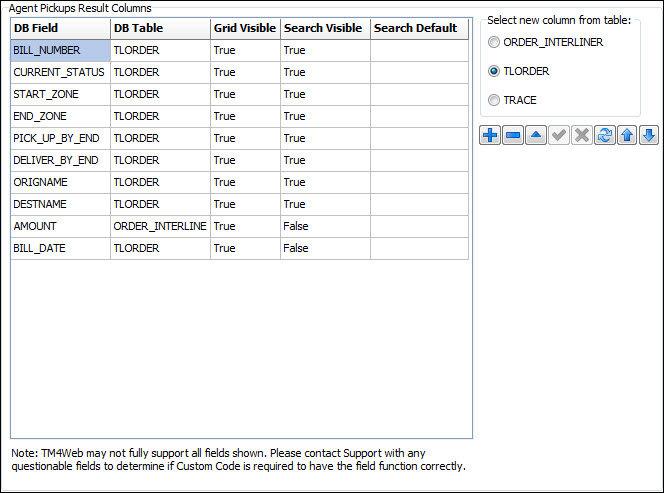Click Search Visible False in BILL_DATE row
The width and height of the screenshot is (664, 493).
coord(325,249)
